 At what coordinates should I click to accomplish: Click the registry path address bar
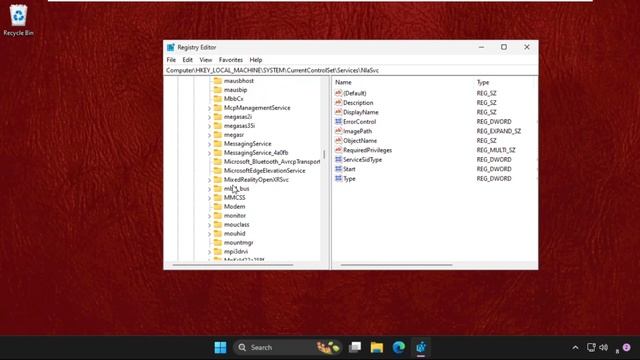(x=351, y=70)
